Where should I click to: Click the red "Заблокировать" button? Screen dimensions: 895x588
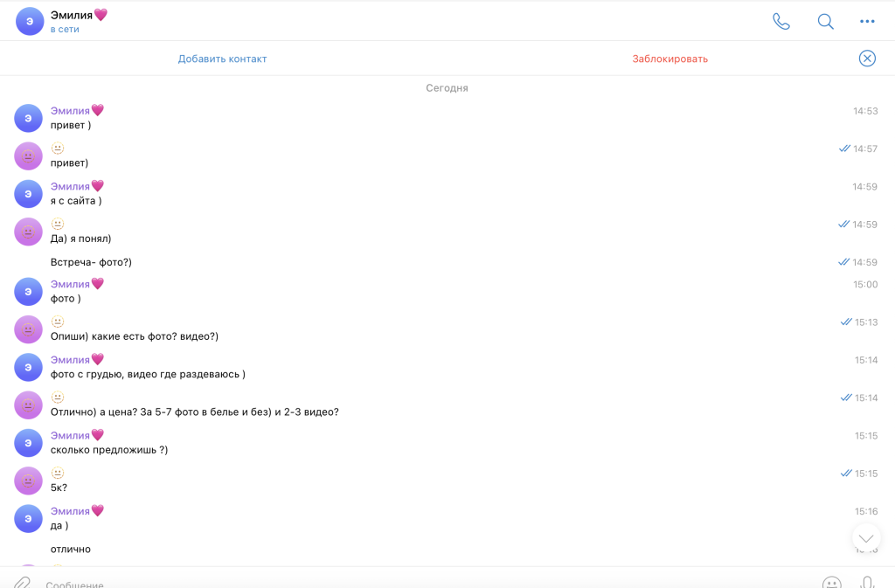coord(670,59)
